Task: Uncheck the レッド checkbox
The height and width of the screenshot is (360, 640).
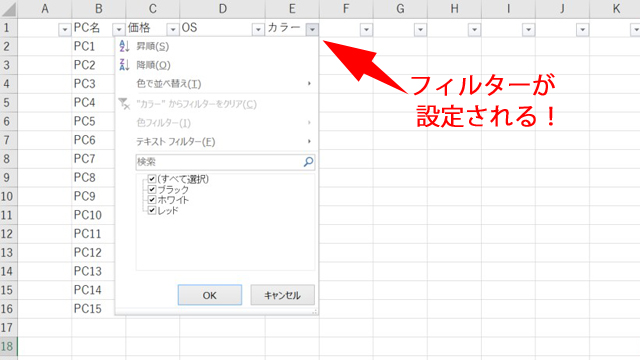Action: 152,211
